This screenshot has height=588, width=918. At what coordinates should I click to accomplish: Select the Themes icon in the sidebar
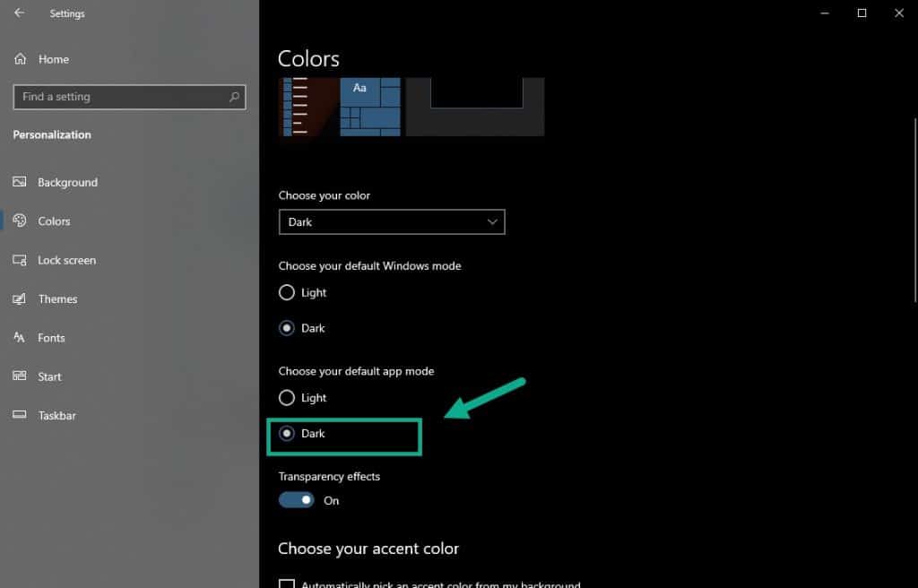pyautogui.click(x=19, y=298)
